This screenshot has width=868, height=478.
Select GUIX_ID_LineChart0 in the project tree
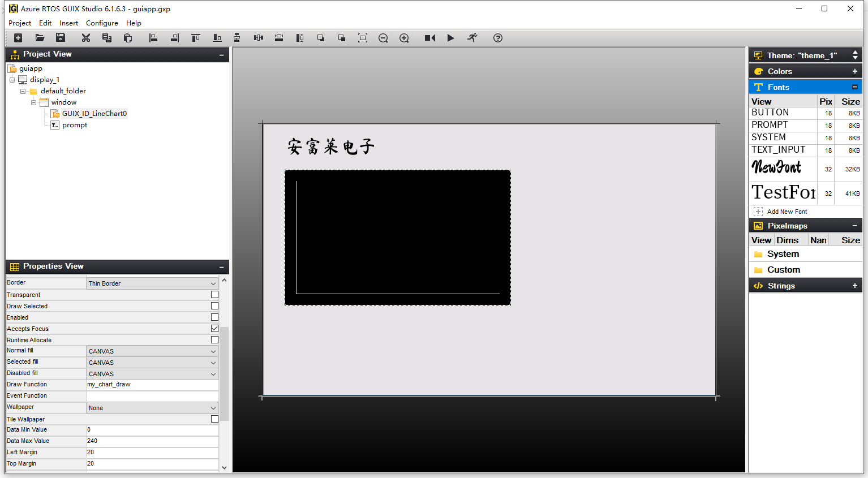point(94,114)
